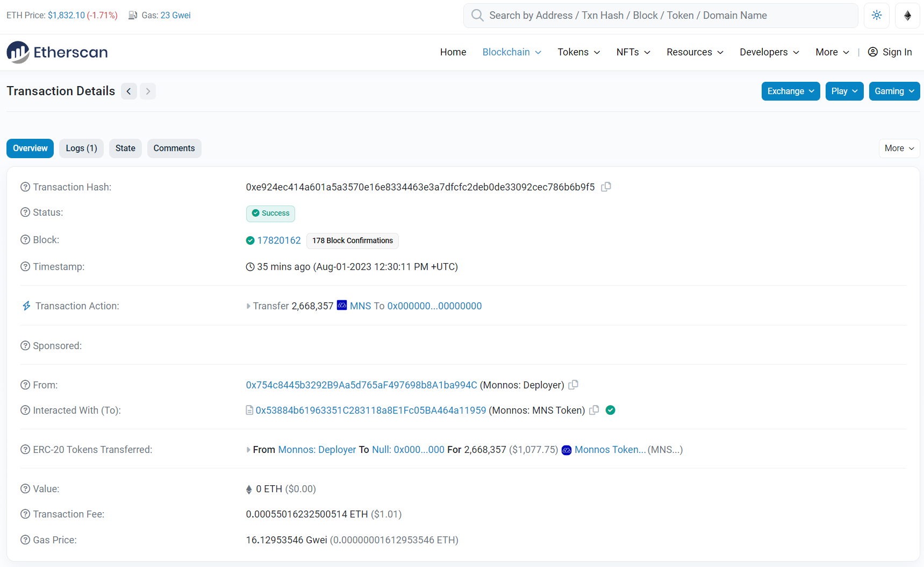Open the Blockchain dropdown menu
924x567 pixels.
[x=512, y=52]
